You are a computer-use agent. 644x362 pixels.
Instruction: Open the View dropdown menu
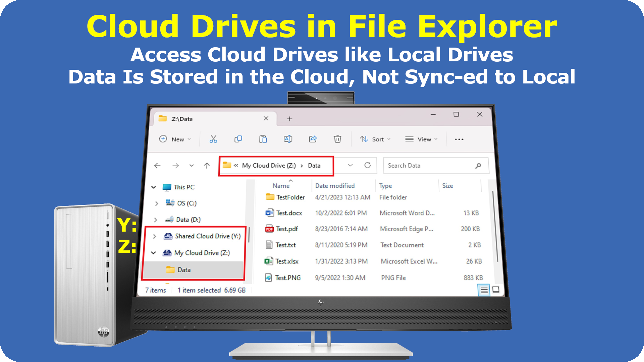tap(421, 139)
